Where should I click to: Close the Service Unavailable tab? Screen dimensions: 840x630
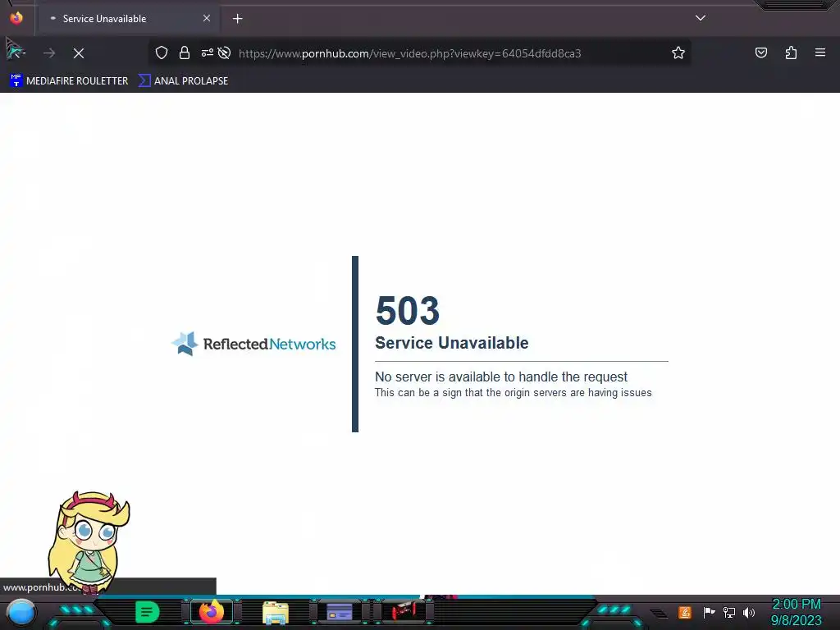click(207, 18)
